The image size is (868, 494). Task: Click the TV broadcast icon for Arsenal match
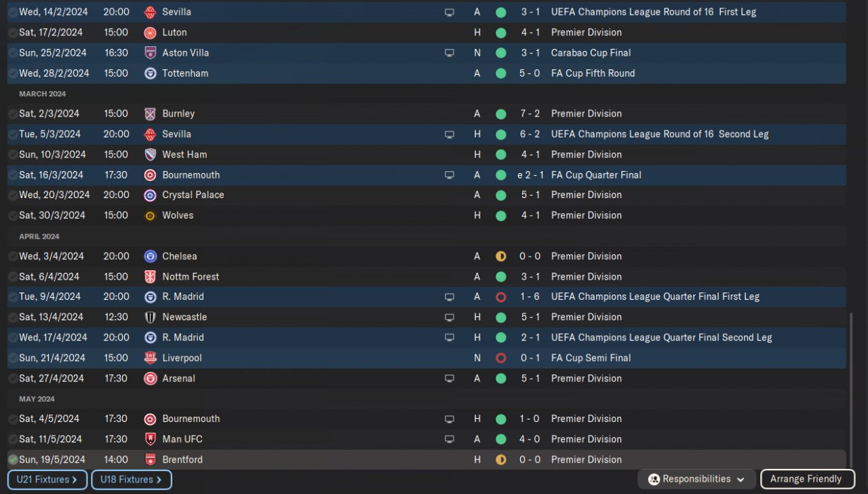(449, 379)
